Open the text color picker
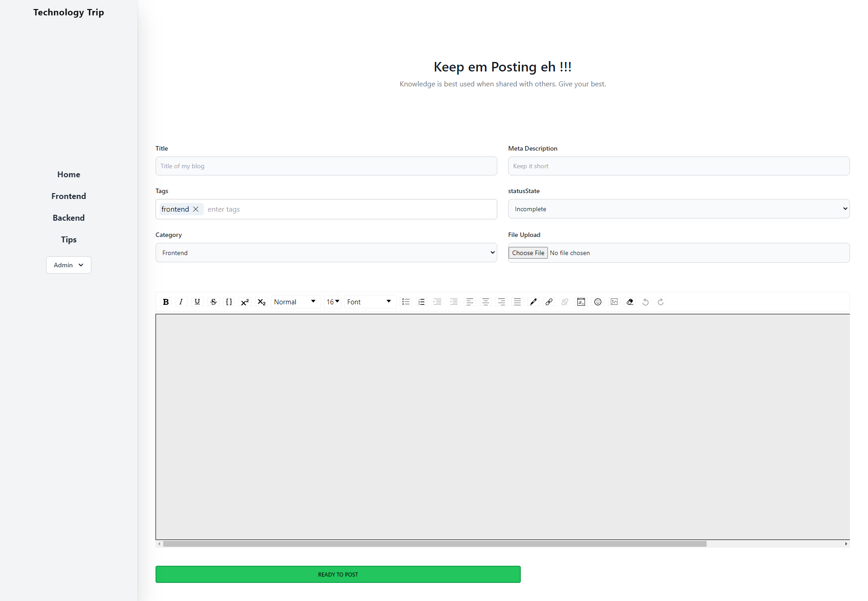Image resolution: width=868 pixels, height=601 pixels. [533, 302]
